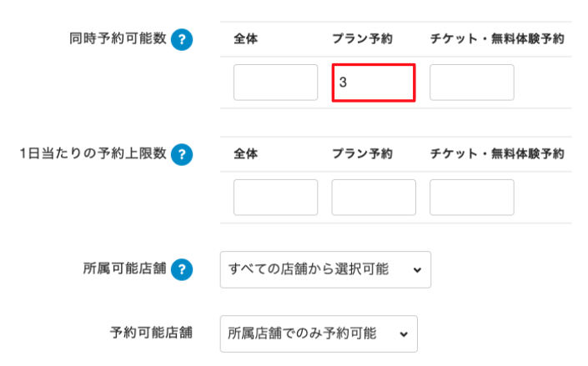Screen dimensions: 588x366
Task: Click 全体 input for 1日当たりの予約上限数
Action: tap(275, 198)
